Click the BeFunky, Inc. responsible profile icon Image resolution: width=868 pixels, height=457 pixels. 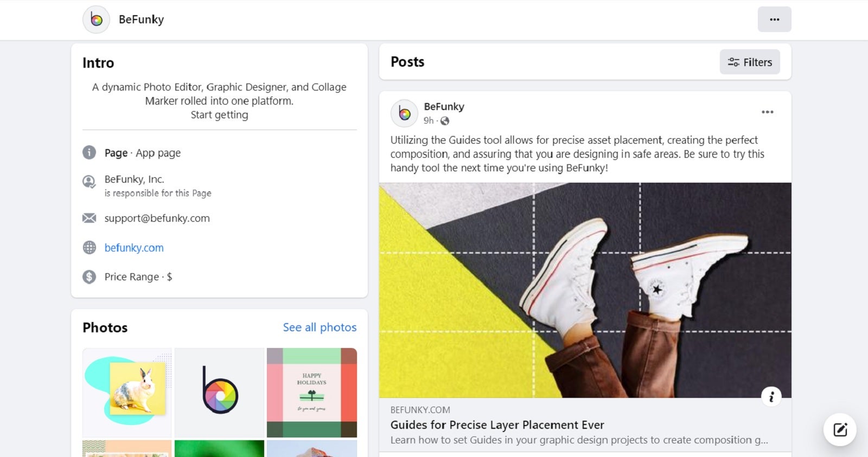(89, 182)
